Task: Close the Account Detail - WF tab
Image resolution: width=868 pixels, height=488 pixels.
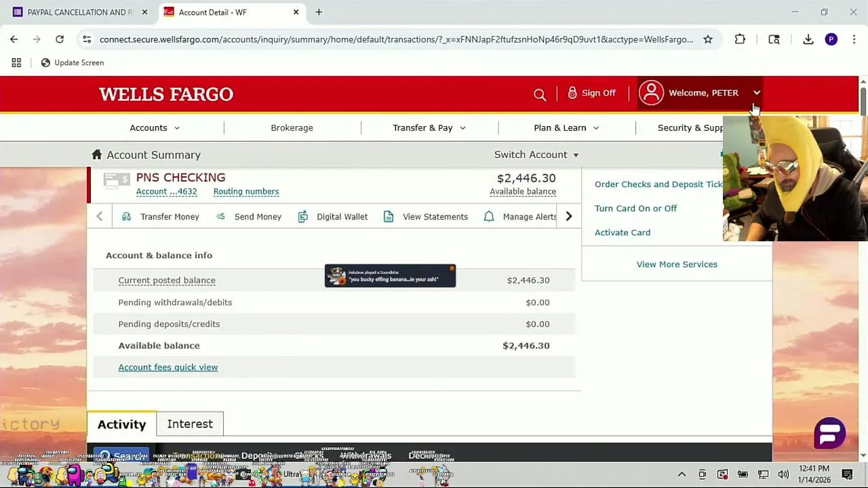Action: coord(296,12)
